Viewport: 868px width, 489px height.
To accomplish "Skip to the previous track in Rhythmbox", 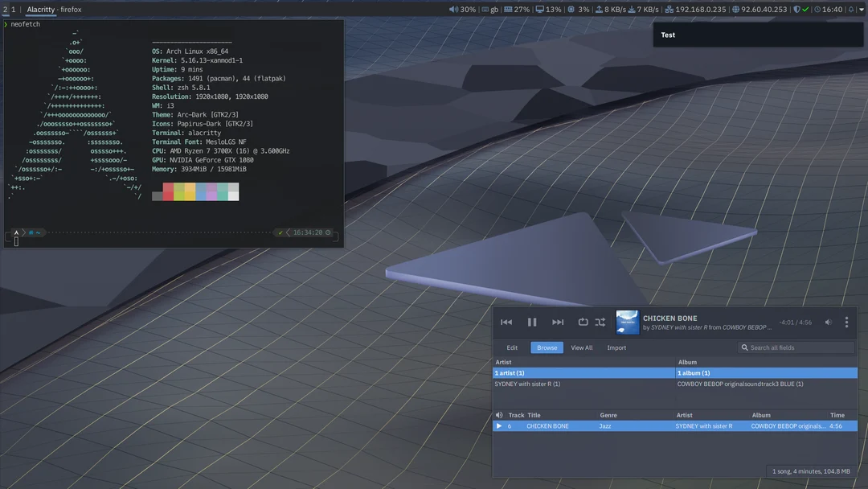I will [506, 323].
